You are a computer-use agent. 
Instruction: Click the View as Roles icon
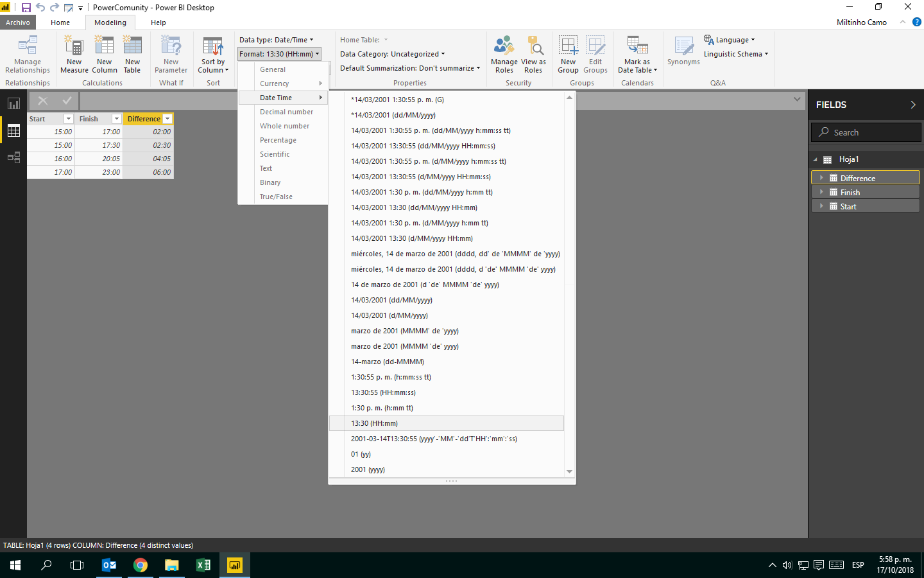(x=534, y=55)
